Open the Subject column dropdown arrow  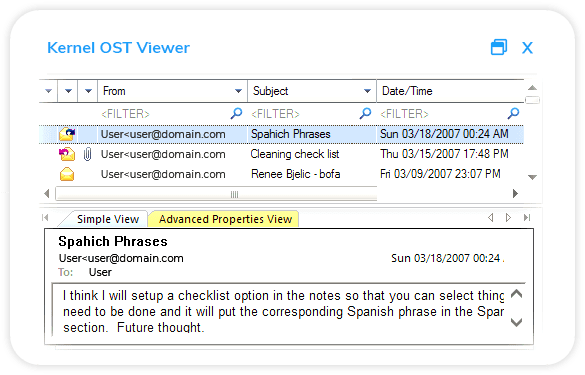367,91
